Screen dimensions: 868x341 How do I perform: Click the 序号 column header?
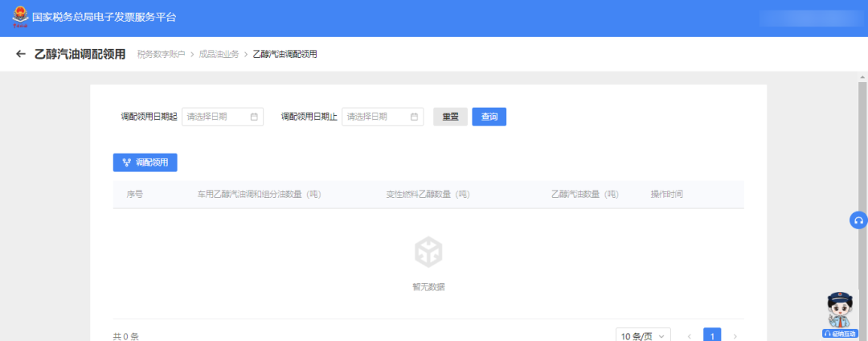tap(135, 195)
